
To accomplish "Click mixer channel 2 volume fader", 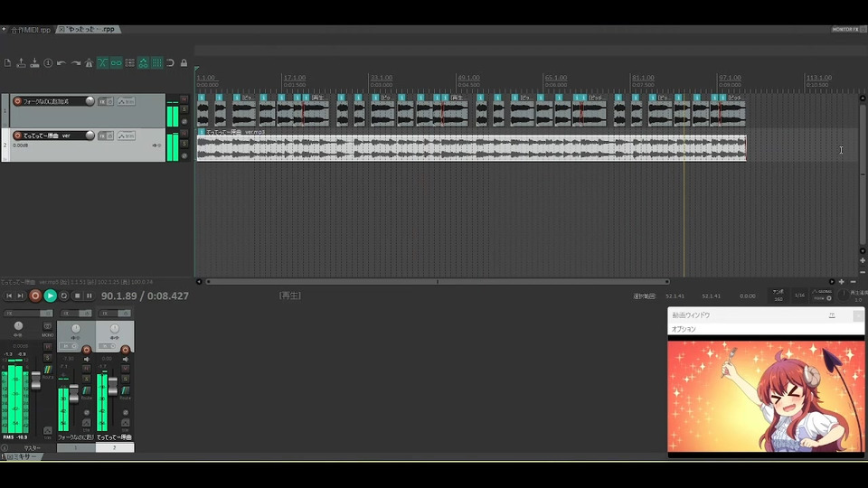I will coord(113,386).
